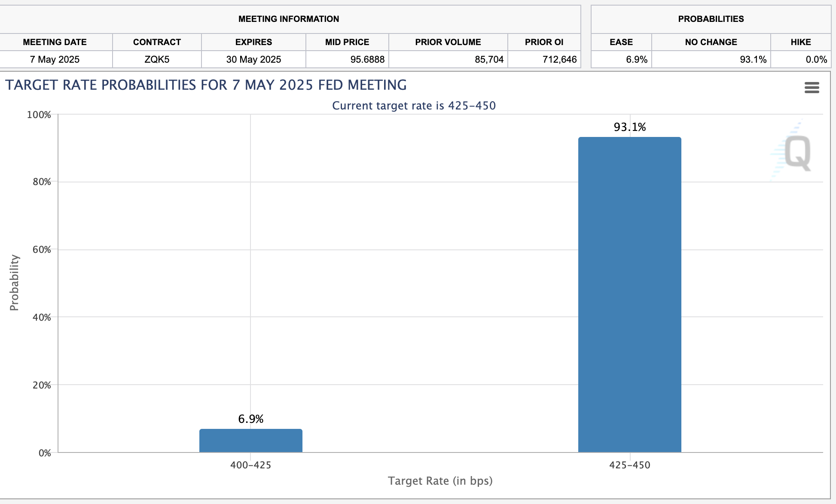Open the chart context menu hamburger icon
The width and height of the screenshot is (836, 504).
click(x=812, y=87)
